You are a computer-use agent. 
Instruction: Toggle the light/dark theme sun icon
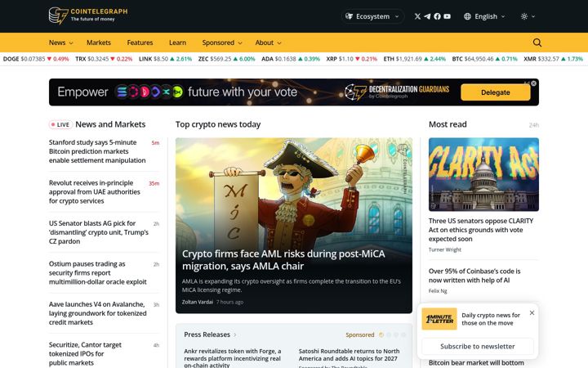523,16
